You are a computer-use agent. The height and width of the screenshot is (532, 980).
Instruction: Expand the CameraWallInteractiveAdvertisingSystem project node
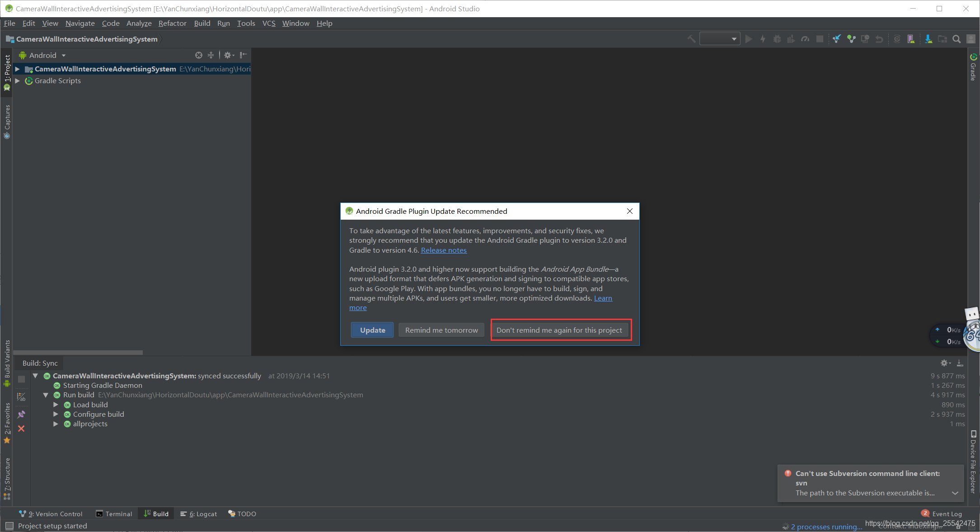click(x=17, y=69)
